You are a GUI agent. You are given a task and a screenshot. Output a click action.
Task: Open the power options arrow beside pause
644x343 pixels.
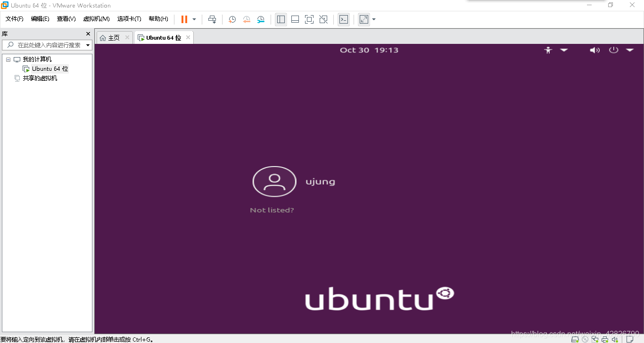pos(194,19)
